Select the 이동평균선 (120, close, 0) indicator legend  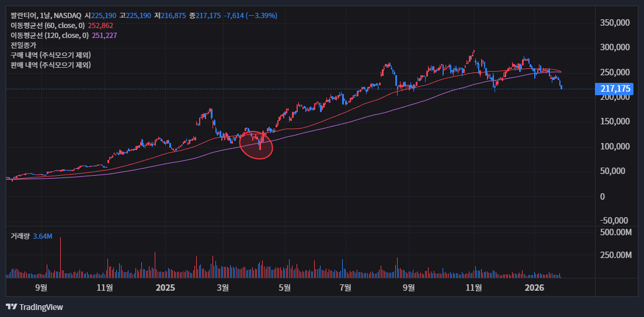pyautogui.click(x=49, y=36)
